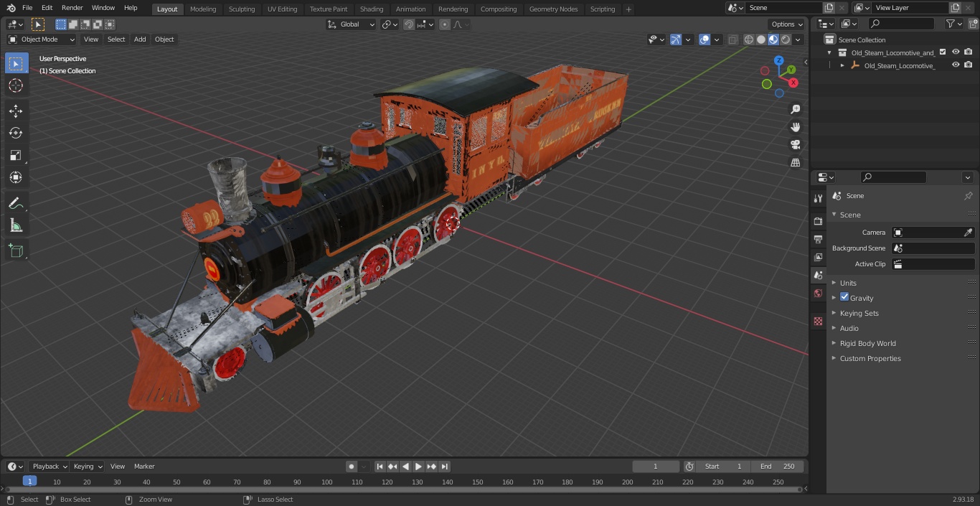Screen dimensions: 980x506
Task: Open the Texture properties tab
Action: click(x=818, y=322)
